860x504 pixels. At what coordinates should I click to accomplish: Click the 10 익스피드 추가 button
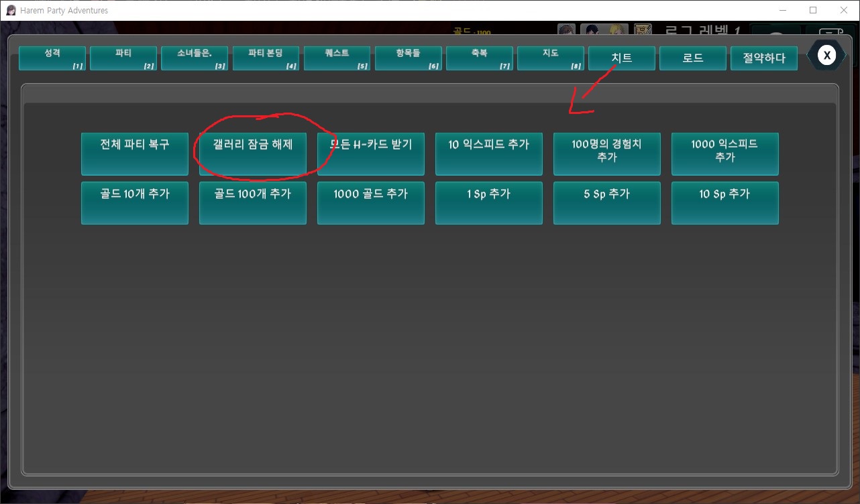489,153
